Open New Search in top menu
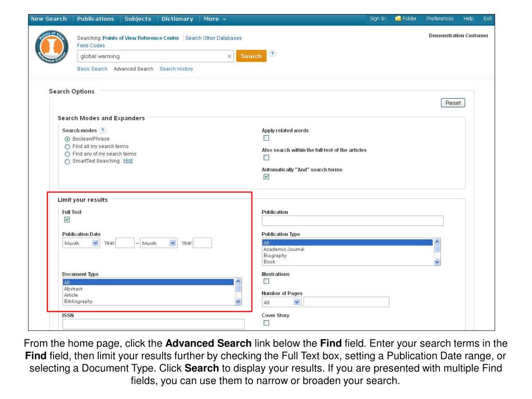The height and width of the screenshot is (399, 532). 49,19
